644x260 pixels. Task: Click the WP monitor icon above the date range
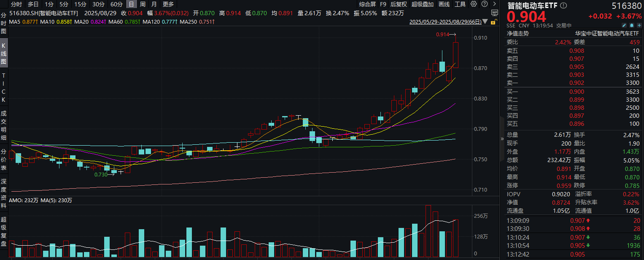pos(494,13)
